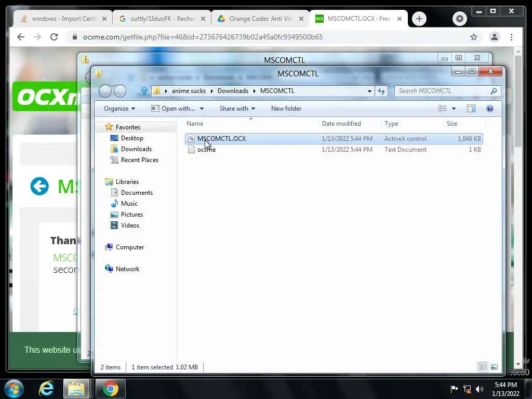
Task: Change the view icon in toolbar
Action: click(443, 109)
